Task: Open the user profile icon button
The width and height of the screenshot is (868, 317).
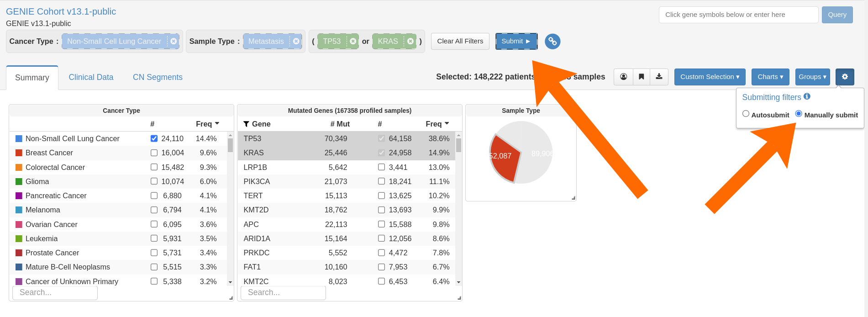Action: click(x=624, y=77)
